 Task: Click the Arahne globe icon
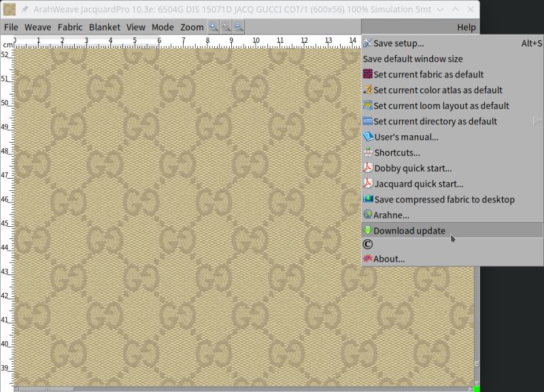pos(367,215)
